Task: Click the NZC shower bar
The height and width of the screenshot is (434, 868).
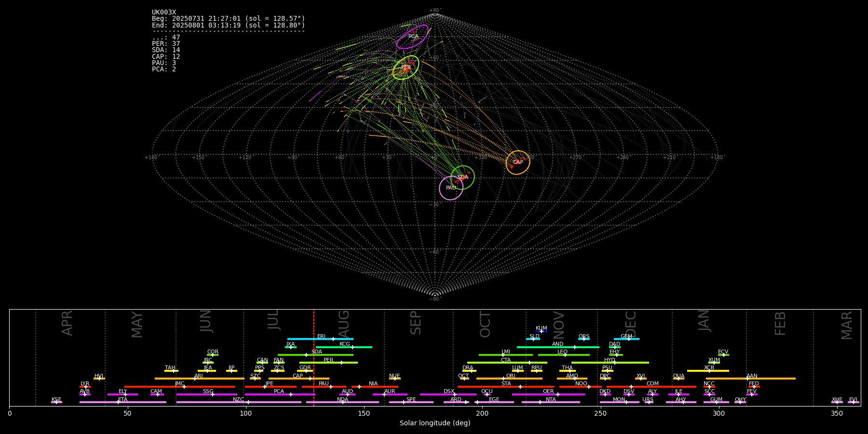Action: coord(239,402)
